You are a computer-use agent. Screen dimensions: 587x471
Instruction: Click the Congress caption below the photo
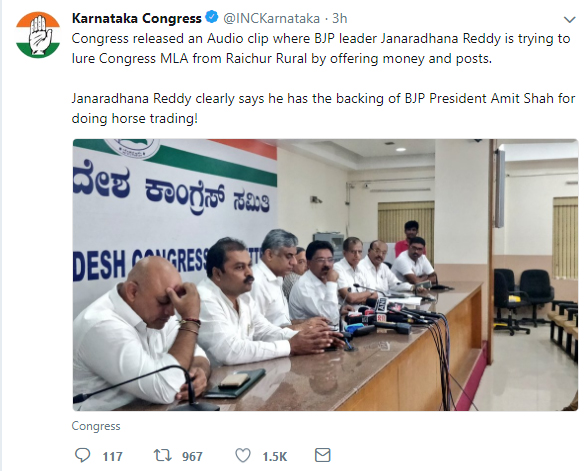coord(96,426)
